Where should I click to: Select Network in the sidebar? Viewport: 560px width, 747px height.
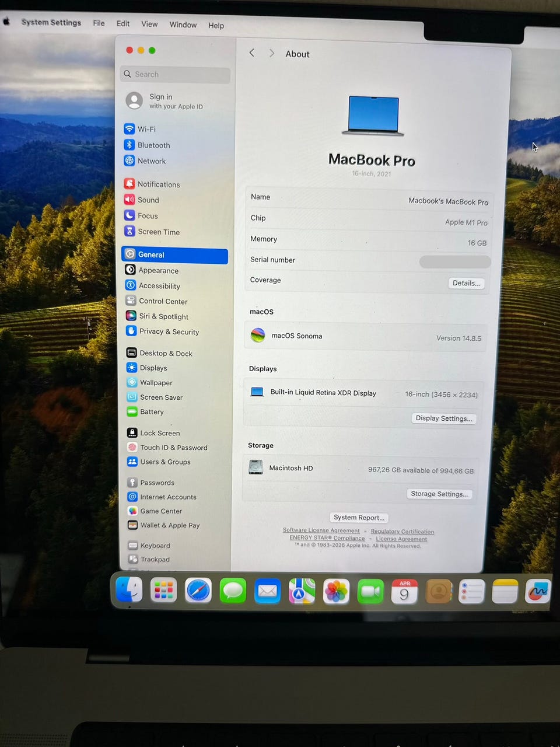tap(145, 161)
